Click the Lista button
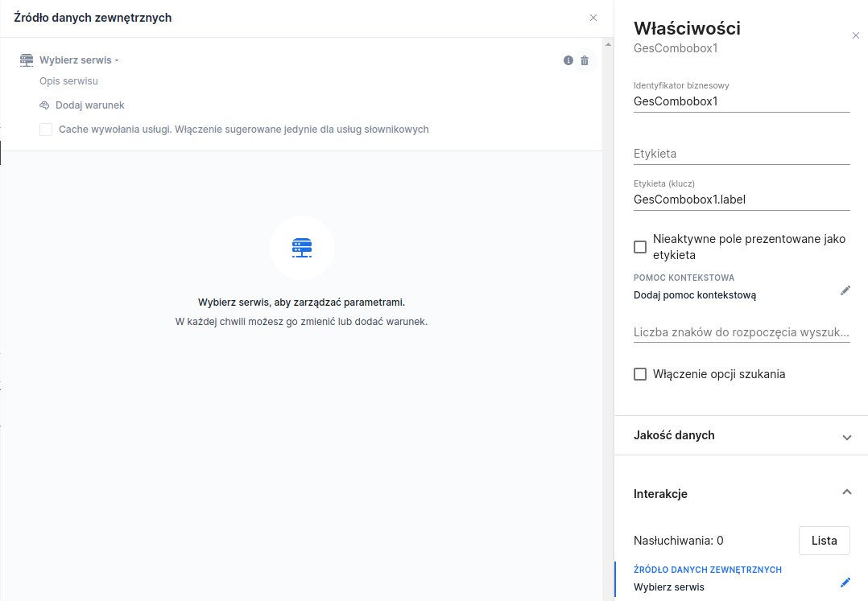This screenshot has height=601, width=868. point(824,541)
